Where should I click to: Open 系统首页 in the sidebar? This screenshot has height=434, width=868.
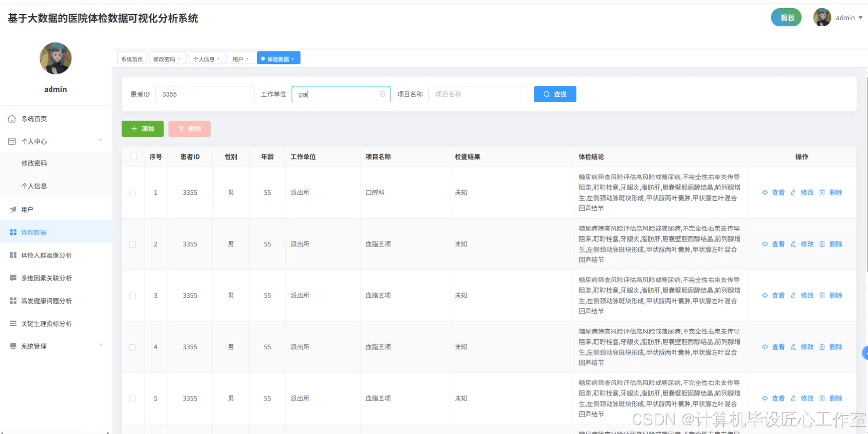coord(34,119)
